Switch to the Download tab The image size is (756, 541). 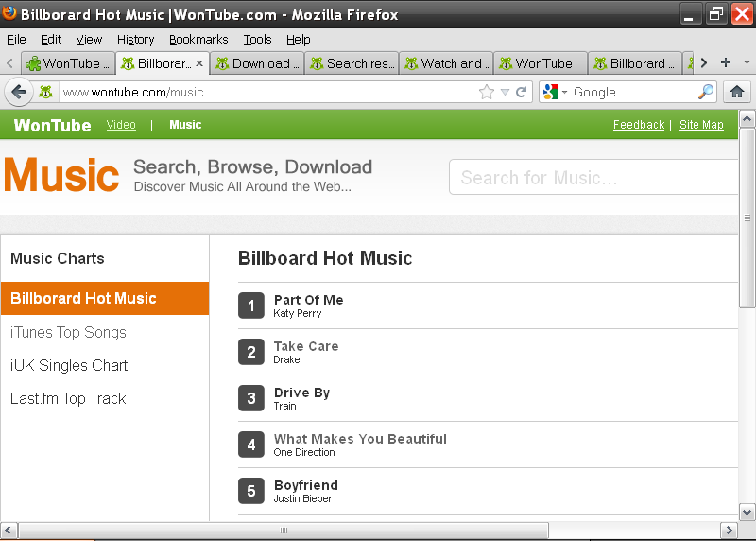[257, 63]
